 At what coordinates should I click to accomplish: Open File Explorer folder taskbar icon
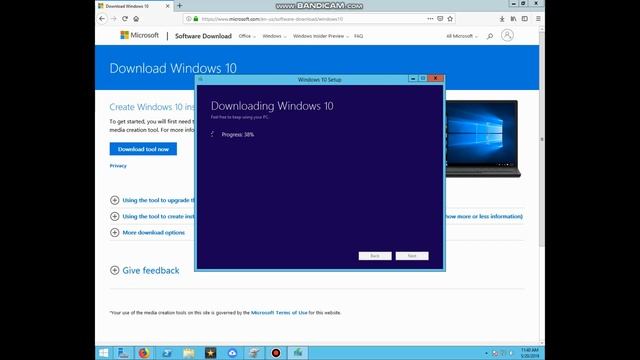click(189, 353)
